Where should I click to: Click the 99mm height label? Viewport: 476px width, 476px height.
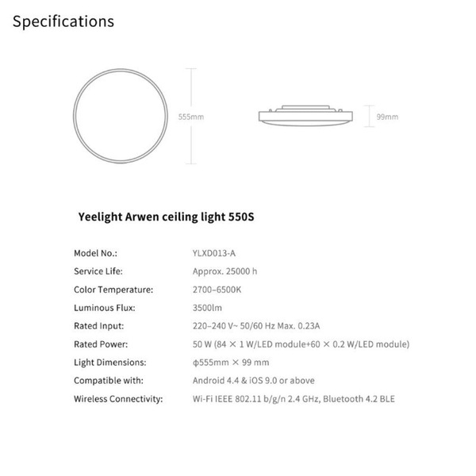click(x=387, y=117)
